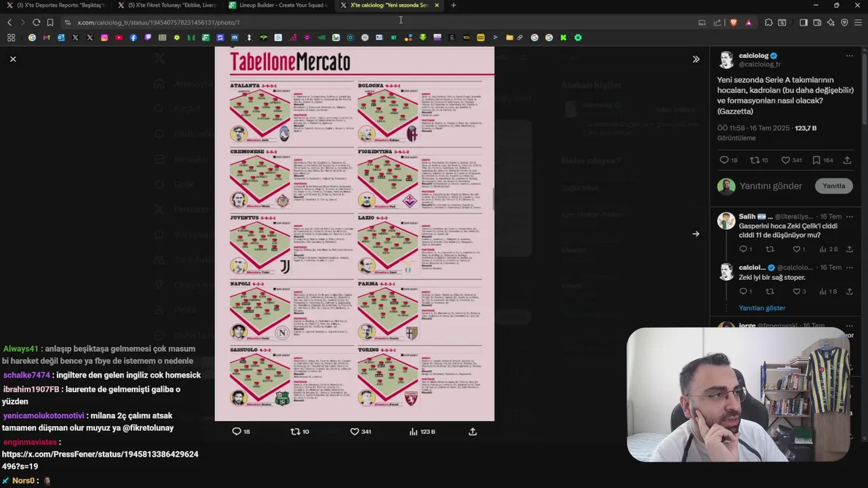Click ibrahim1907FB username in chat overlay
Viewport: 868px width, 488px height.
[31, 389]
